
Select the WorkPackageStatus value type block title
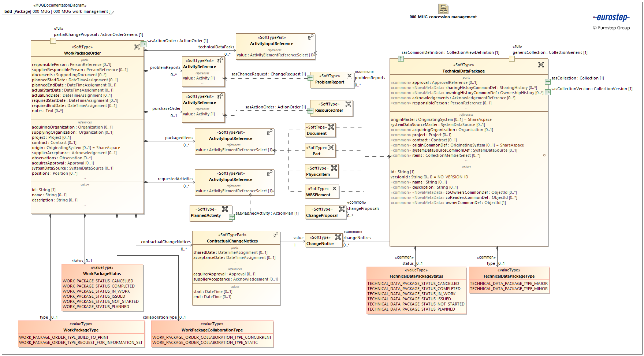(x=102, y=274)
